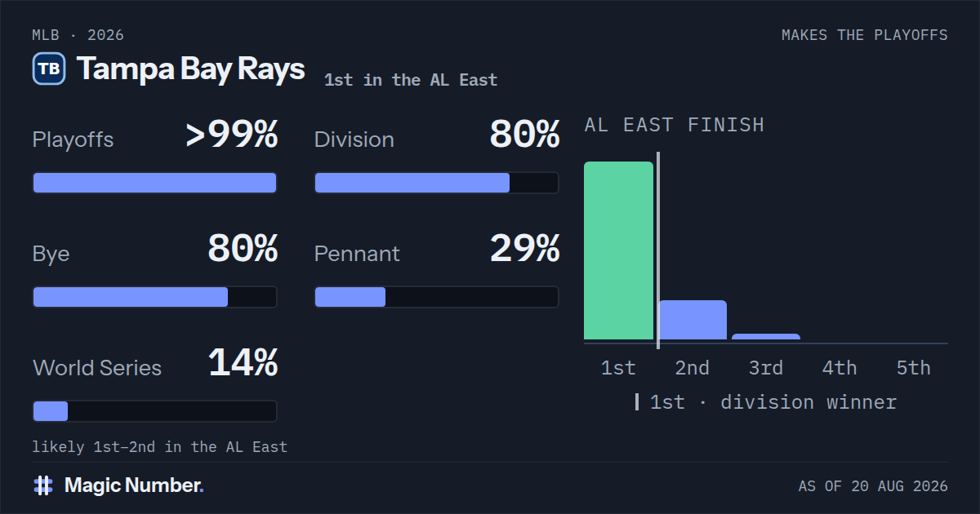Click the Tampa Bay Rays team title

click(190, 69)
